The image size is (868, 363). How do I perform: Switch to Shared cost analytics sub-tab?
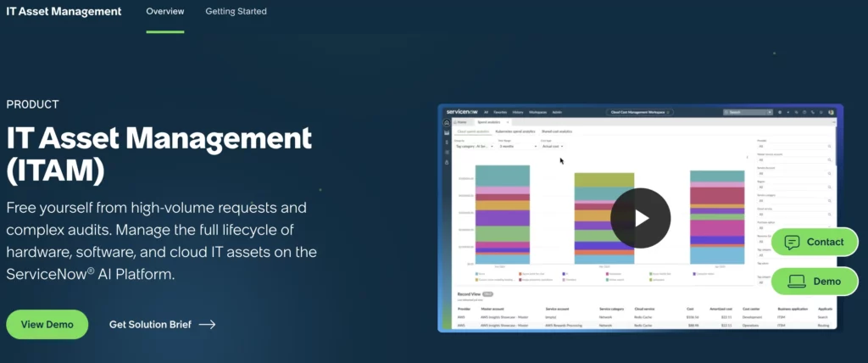[x=557, y=131]
